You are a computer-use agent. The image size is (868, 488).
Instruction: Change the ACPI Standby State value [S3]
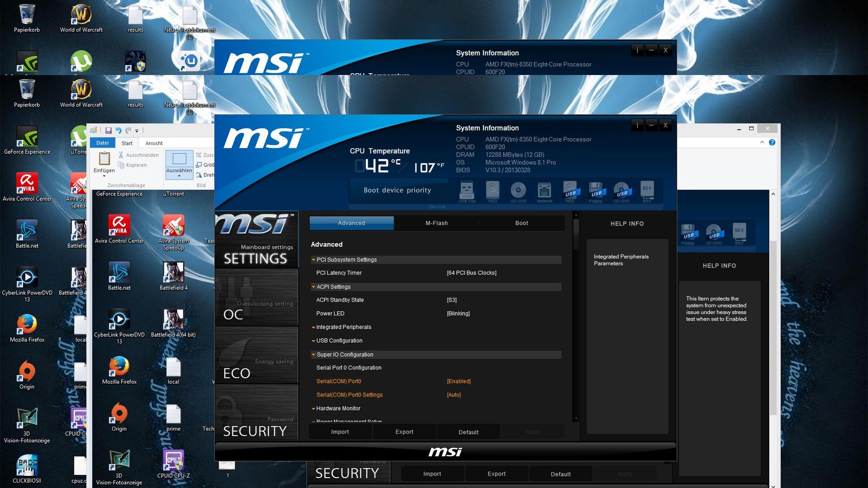point(451,300)
